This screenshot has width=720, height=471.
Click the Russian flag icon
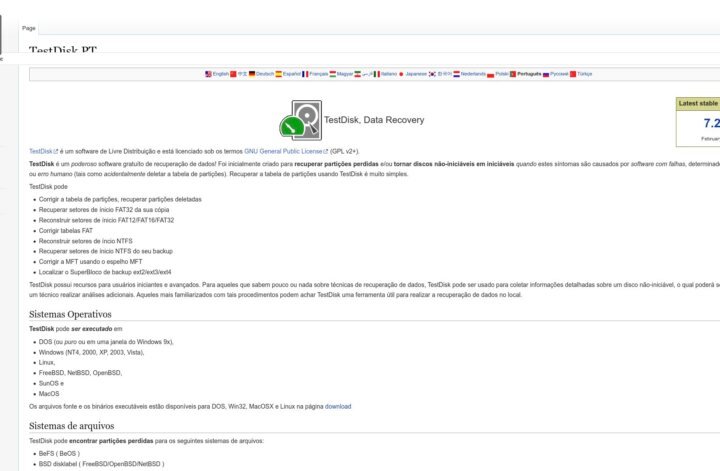point(546,74)
